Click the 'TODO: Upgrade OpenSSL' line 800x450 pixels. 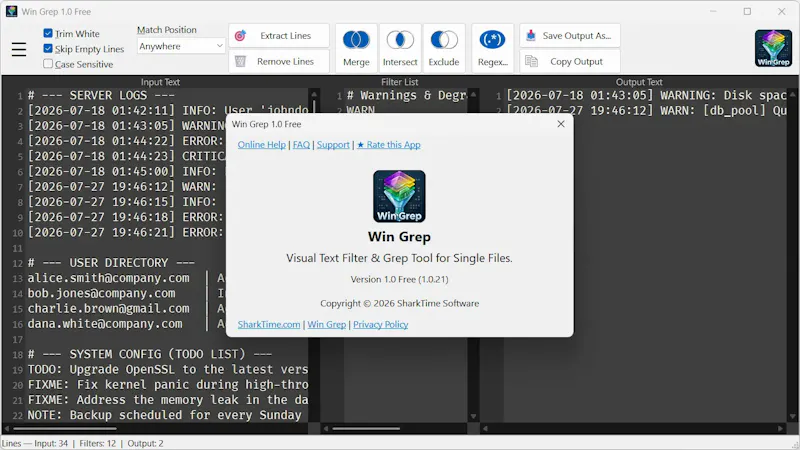point(168,369)
